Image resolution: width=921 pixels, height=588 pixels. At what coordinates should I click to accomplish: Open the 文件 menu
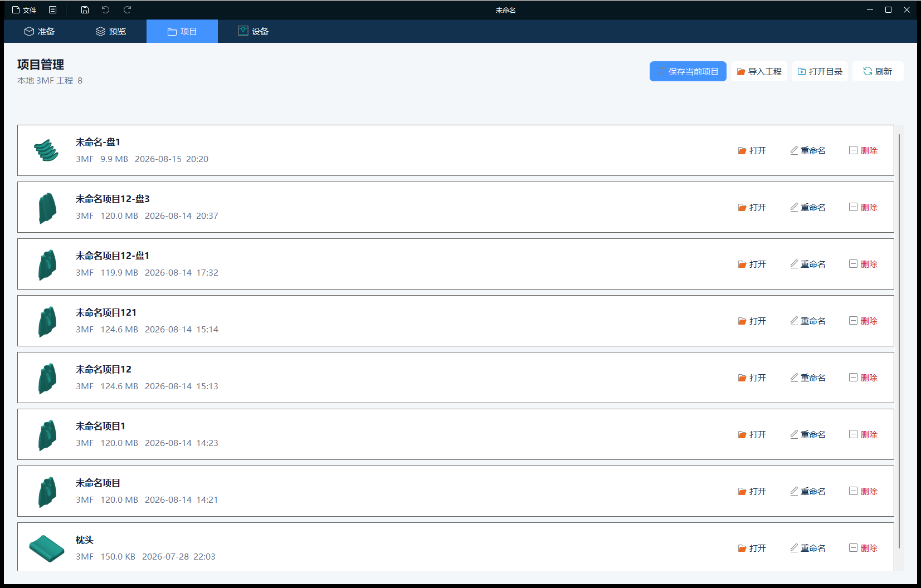tap(24, 9)
